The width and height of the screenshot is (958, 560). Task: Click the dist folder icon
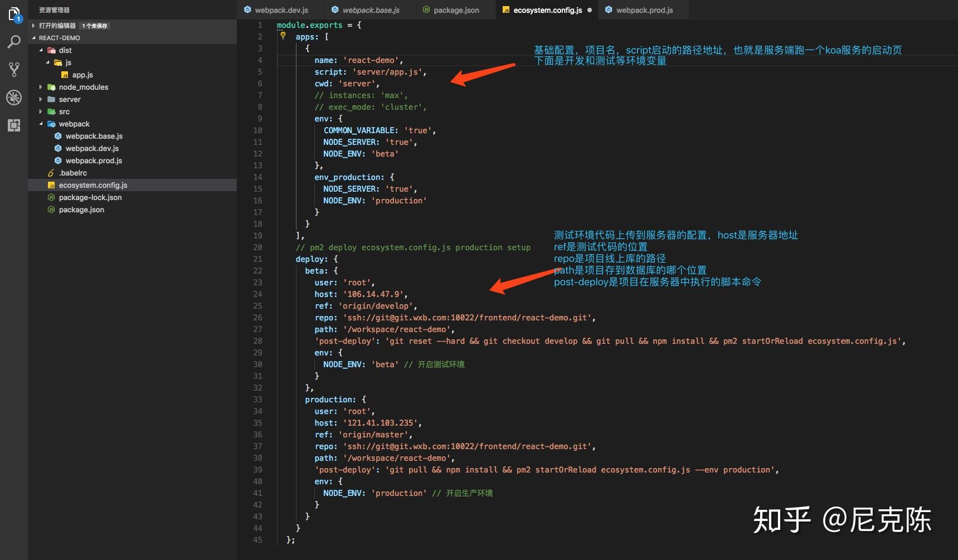pyautogui.click(x=51, y=50)
